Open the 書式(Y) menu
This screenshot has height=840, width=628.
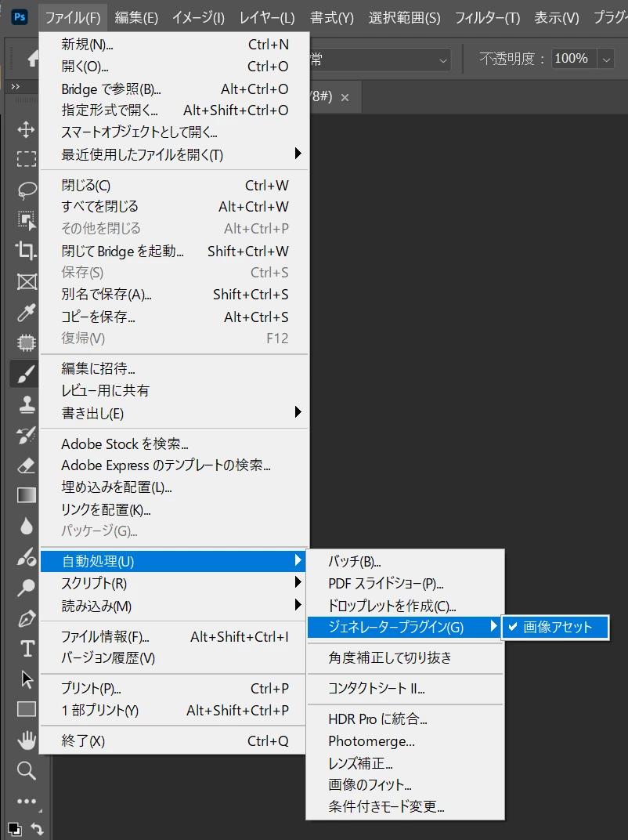[x=332, y=18]
